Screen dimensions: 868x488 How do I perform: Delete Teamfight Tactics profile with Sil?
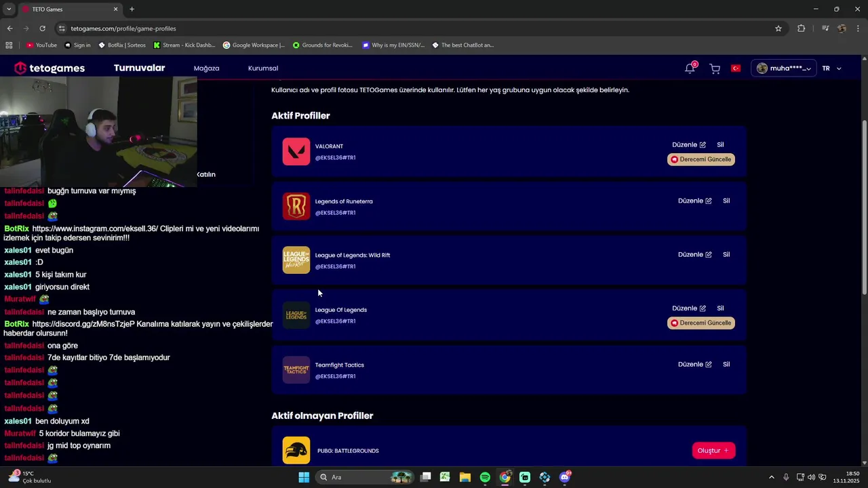726,365
